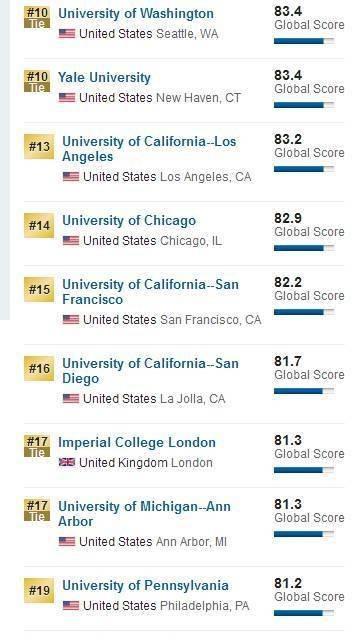Open the Yale University link
This screenshot has width=360, height=640.
(x=104, y=78)
